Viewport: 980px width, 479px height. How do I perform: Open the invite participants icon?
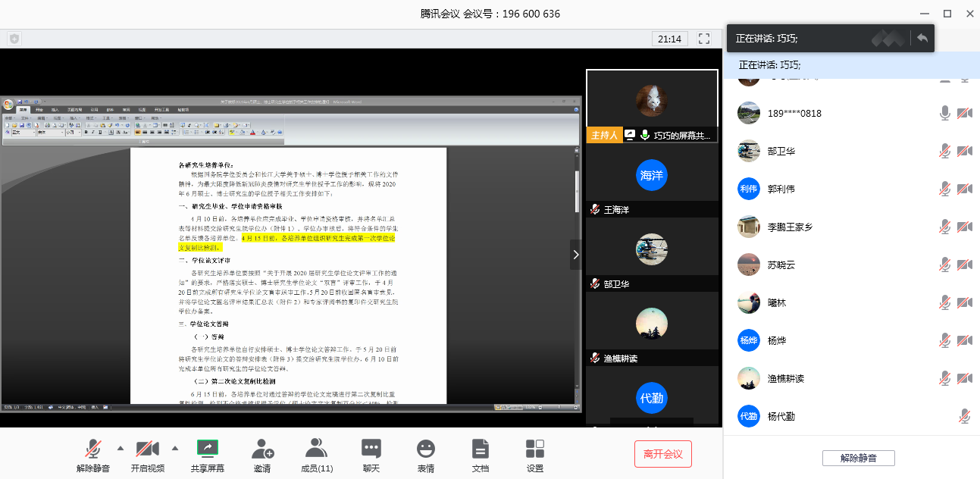(262, 449)
